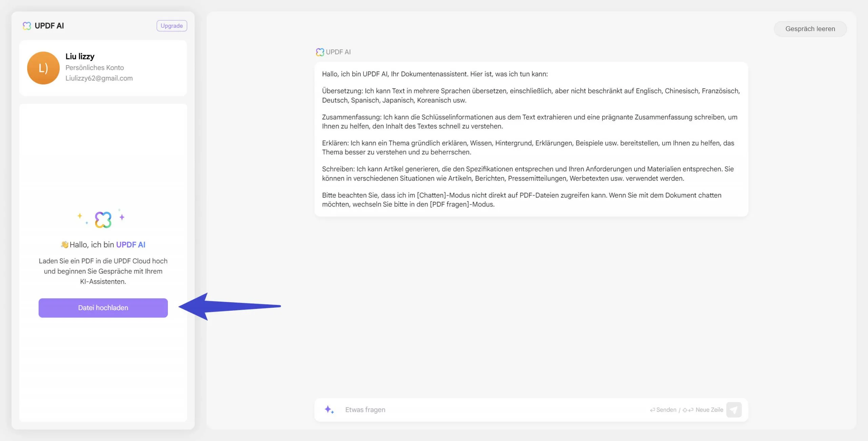868x441 pixels.
Task: Select the orange user avatar circle
Action: click(x=43, y=68)
